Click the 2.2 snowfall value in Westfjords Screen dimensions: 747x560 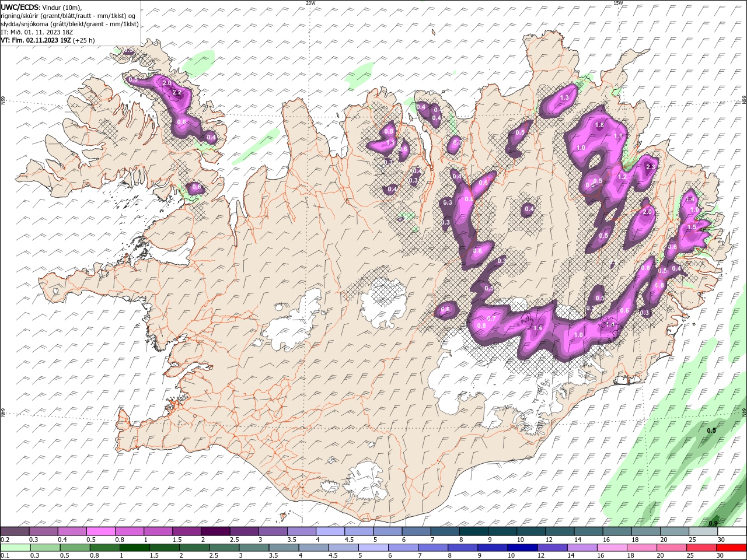tap(177, 93)
